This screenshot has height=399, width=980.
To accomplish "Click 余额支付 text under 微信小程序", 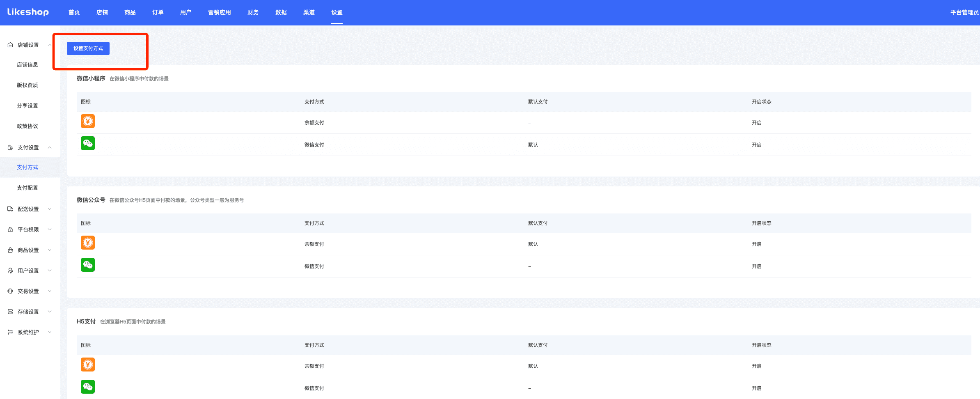I will (314, 122).
